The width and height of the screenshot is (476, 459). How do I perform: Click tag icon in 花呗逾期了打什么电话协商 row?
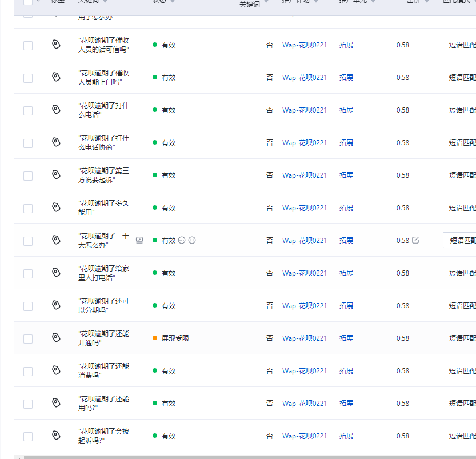tap(56, 142)
